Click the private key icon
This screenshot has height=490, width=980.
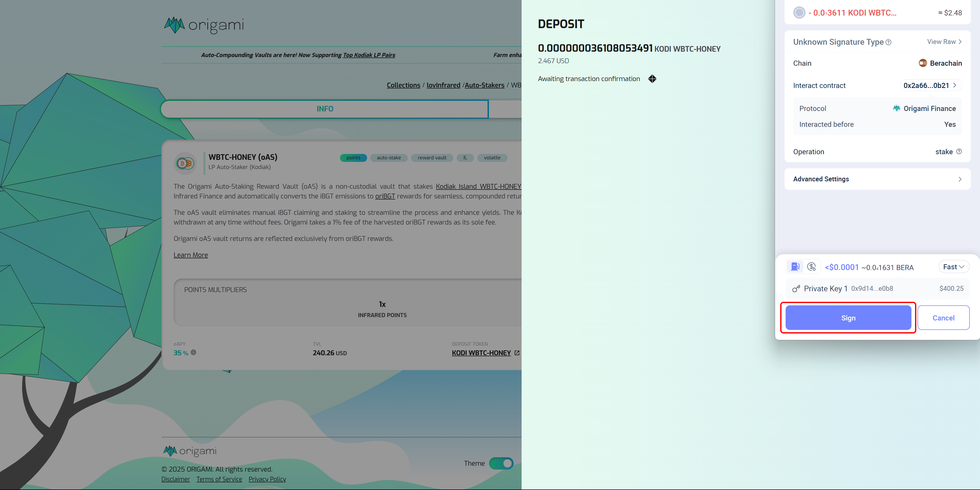coord(796,289)
